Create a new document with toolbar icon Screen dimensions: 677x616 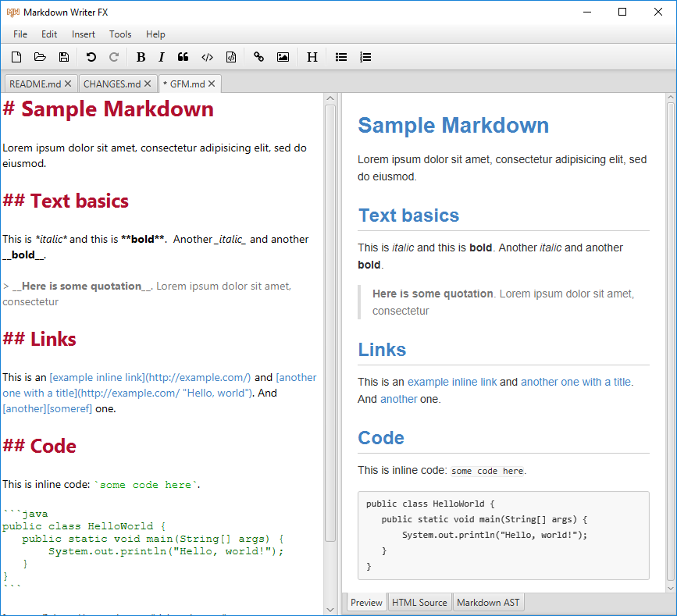coord(16,57)
